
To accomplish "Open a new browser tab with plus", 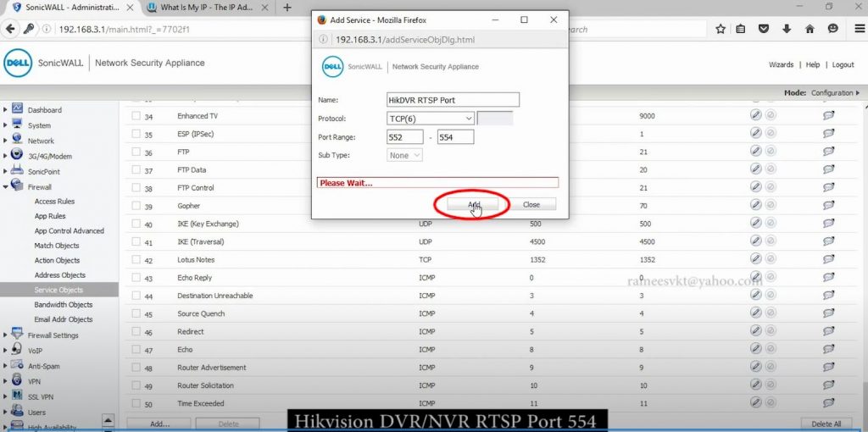I will coord(287,8).
